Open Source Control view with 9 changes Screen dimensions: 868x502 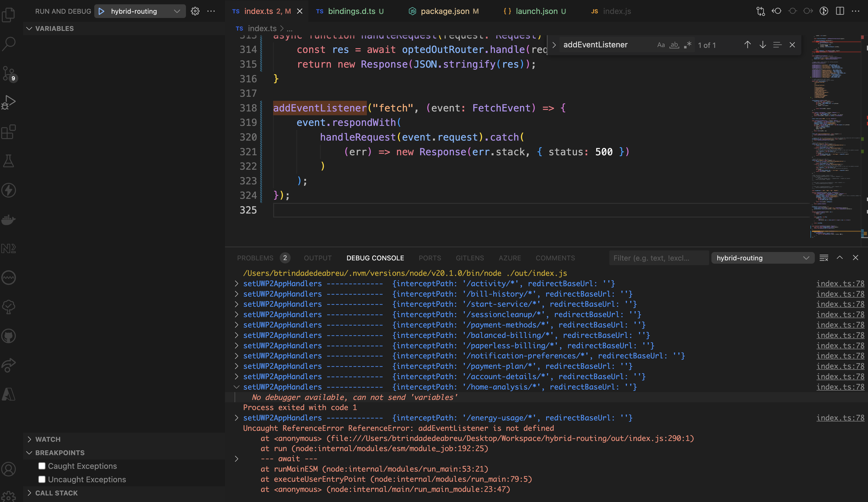9,73
